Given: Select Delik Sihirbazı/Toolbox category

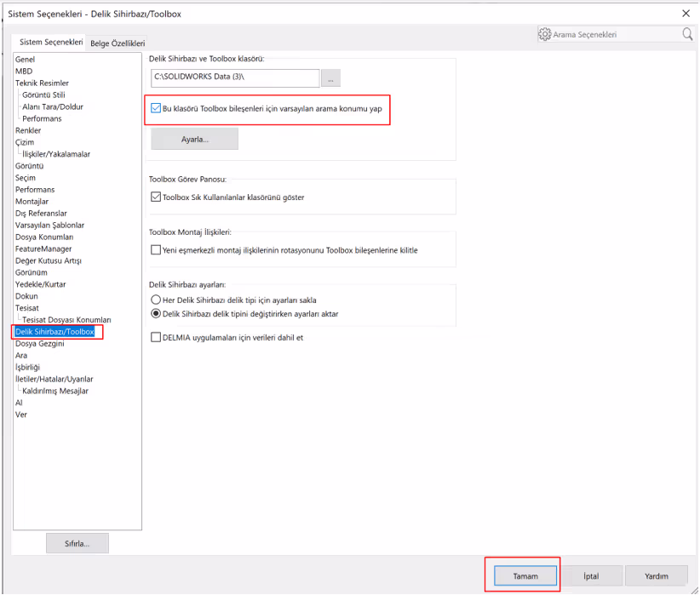Looking at the screenshot, I should [x=55, y=331].
